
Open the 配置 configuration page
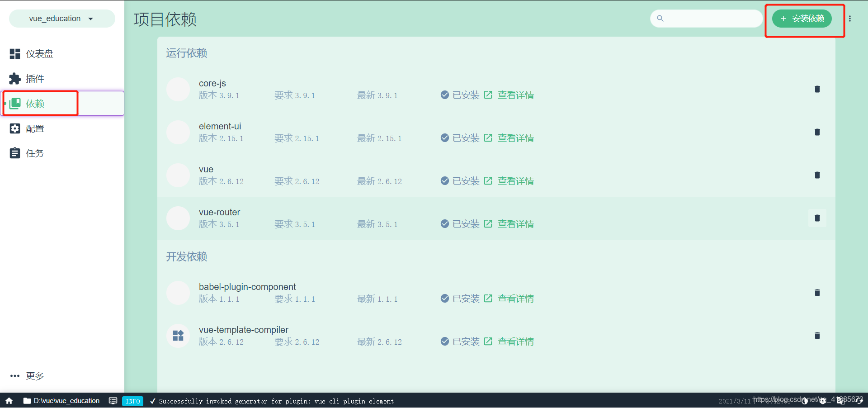point(62,128)
